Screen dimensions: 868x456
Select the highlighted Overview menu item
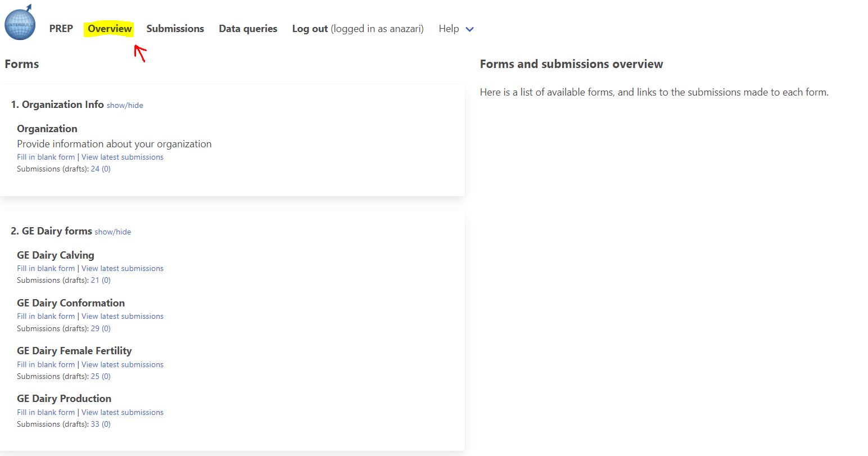click(110, 29)
